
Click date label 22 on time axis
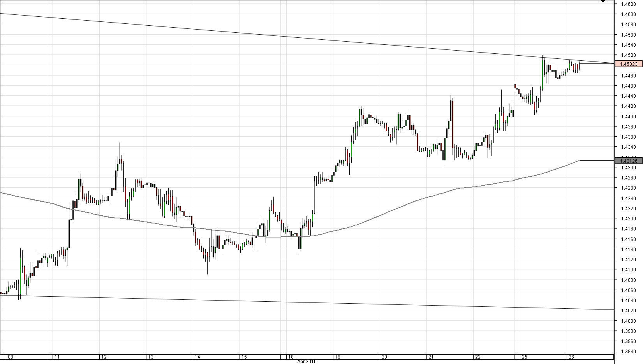click(x=478, y=357)
